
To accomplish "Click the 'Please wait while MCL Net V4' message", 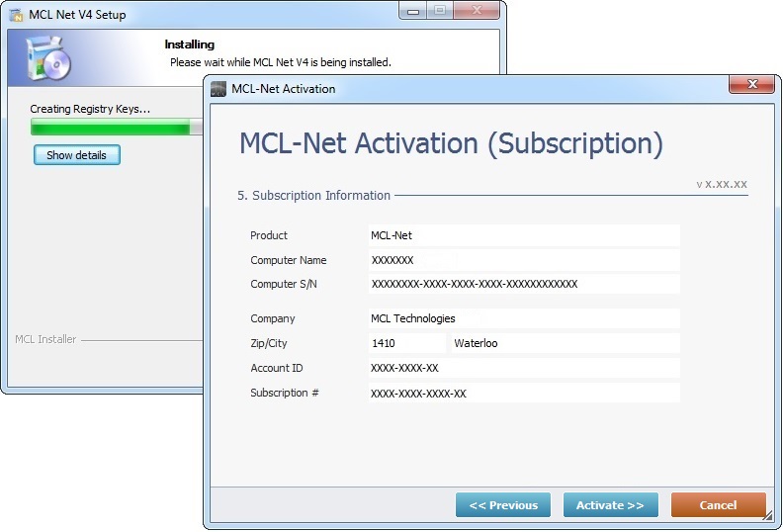I will click(x=281, y=62).
